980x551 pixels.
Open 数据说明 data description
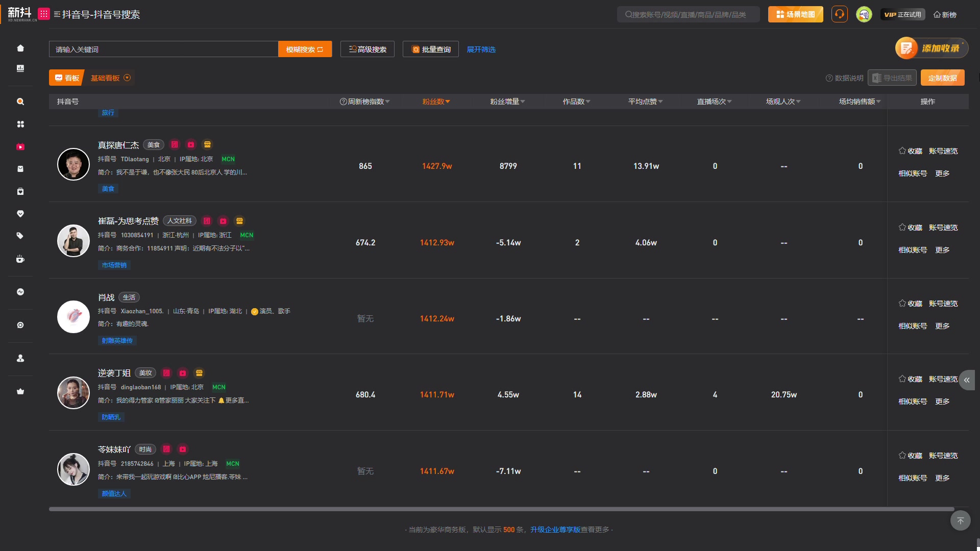tap(845, 78)
